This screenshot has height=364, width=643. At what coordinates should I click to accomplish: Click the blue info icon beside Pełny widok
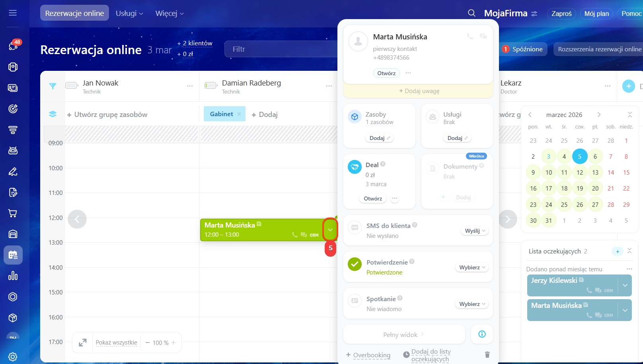coord(482,334)
